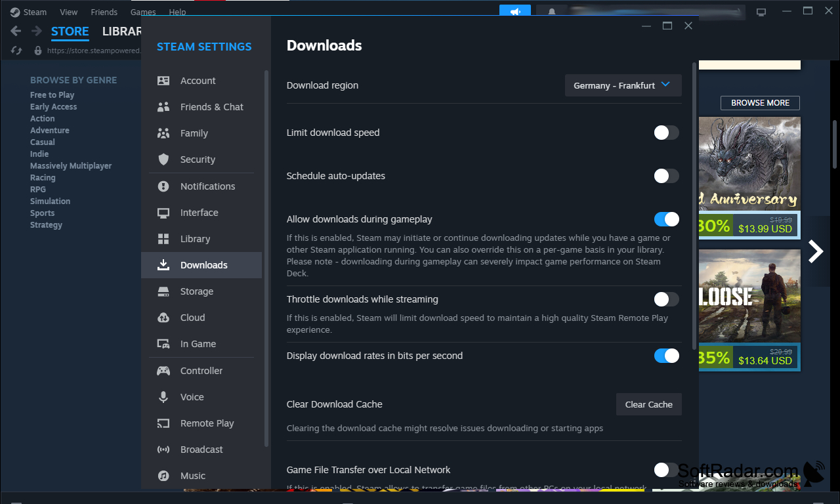Click the Storage drive icon
Image resolution: width=840 pixels, height=504 pixels.
point(163,291)
